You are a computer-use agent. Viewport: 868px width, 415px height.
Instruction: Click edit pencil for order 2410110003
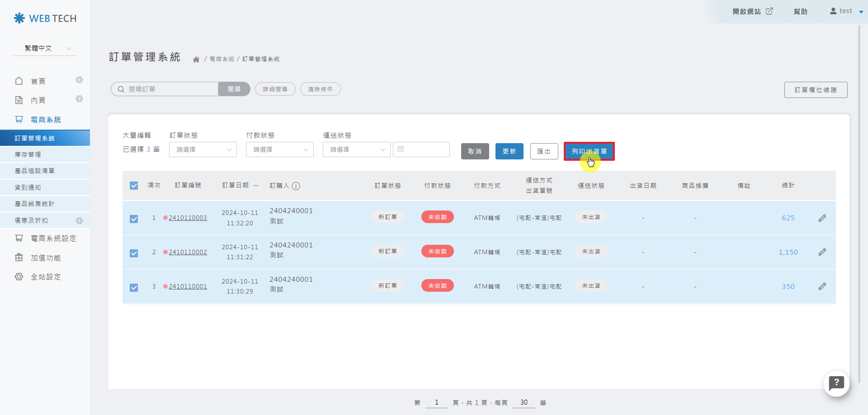coord(822,218)
